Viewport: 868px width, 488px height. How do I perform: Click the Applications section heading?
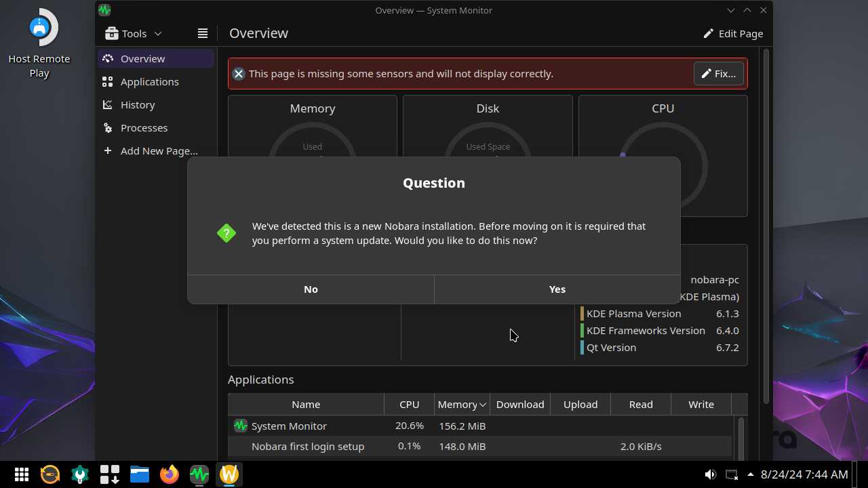pos(261,380)
